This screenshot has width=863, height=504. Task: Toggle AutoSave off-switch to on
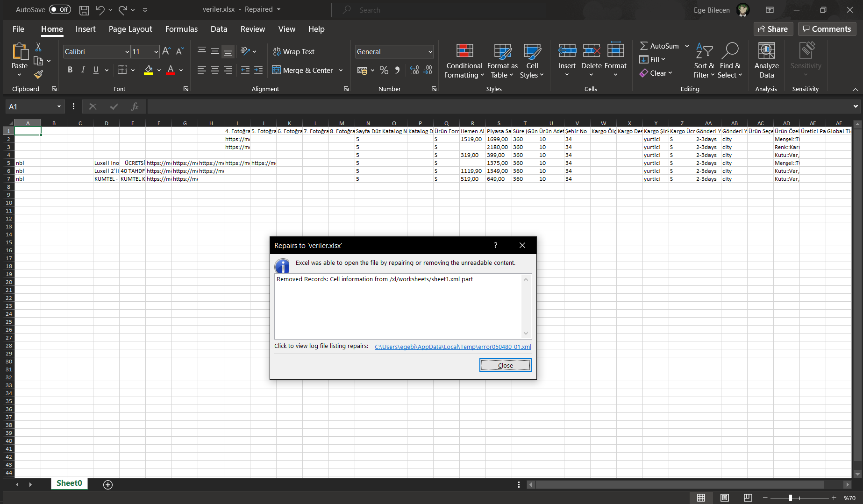pyautogui.click(x=60, y=9)
